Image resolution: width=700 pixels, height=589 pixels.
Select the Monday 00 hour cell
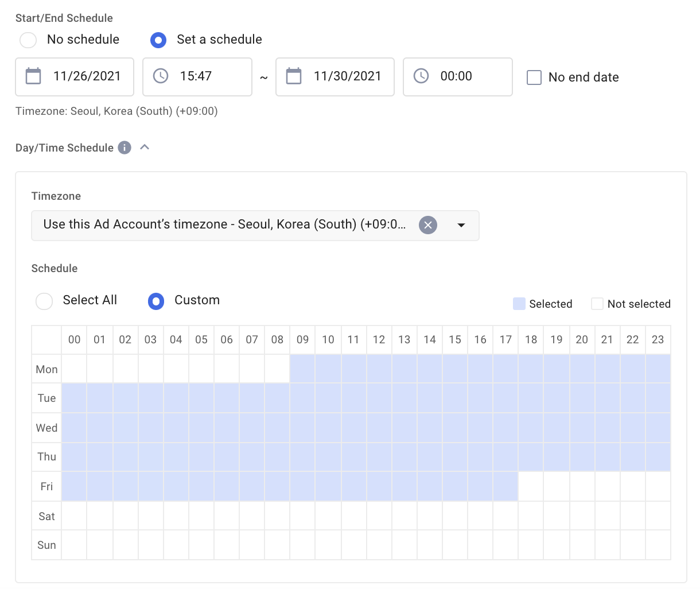coord(74,369)
